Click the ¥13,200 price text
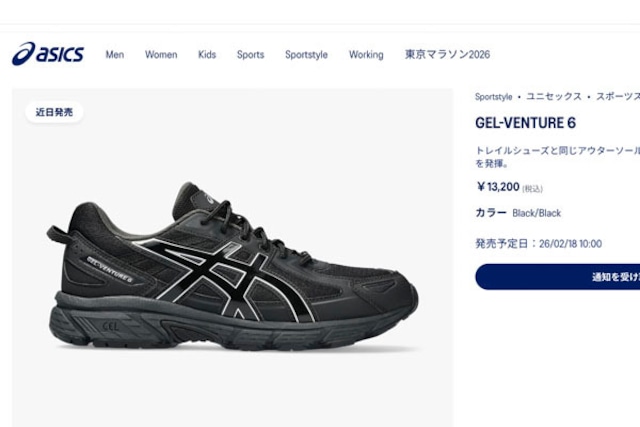The height and width of the screenshot is (427, 640). 498,187
